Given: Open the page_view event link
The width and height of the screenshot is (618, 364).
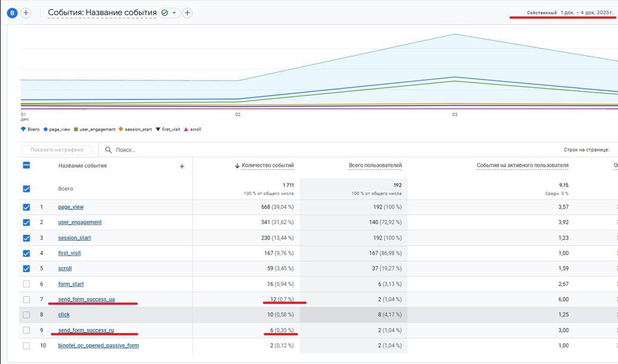Looking at the screenshot, I should pyautogui.click(x=71, y=207).
